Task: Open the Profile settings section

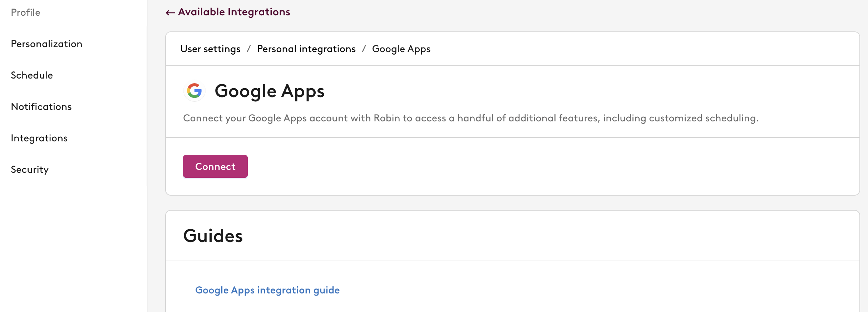Action: pos(26,12)
